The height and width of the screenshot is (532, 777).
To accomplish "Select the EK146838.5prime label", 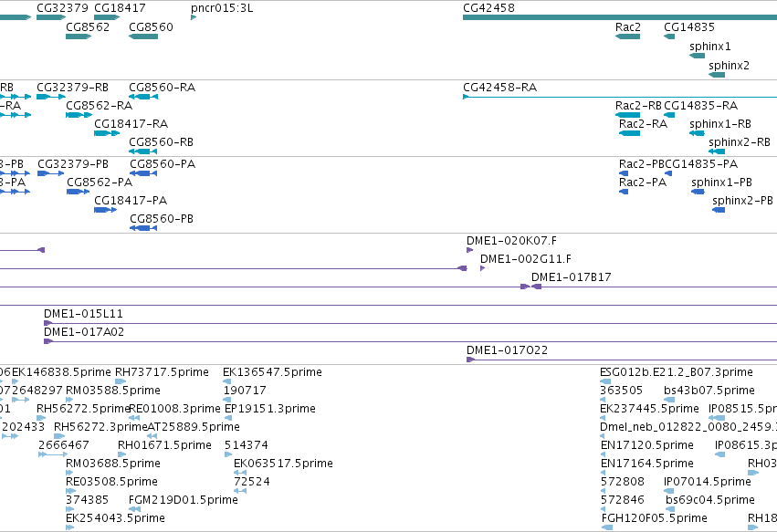I will click(61, 372).
